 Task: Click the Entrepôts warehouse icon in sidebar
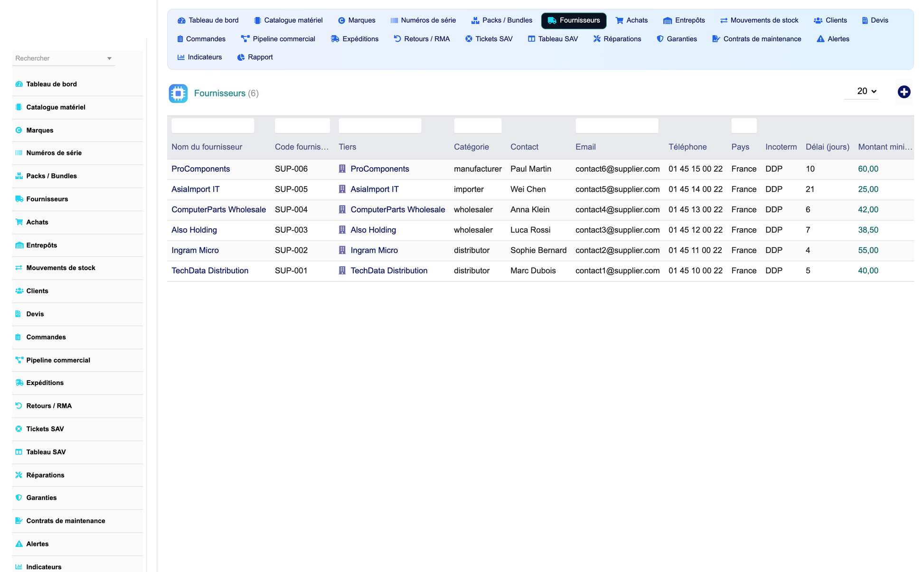point(19,245)
